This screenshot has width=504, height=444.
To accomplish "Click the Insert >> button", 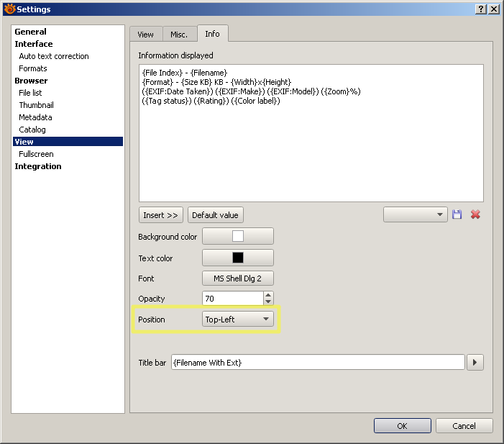I will click(161, 215).
